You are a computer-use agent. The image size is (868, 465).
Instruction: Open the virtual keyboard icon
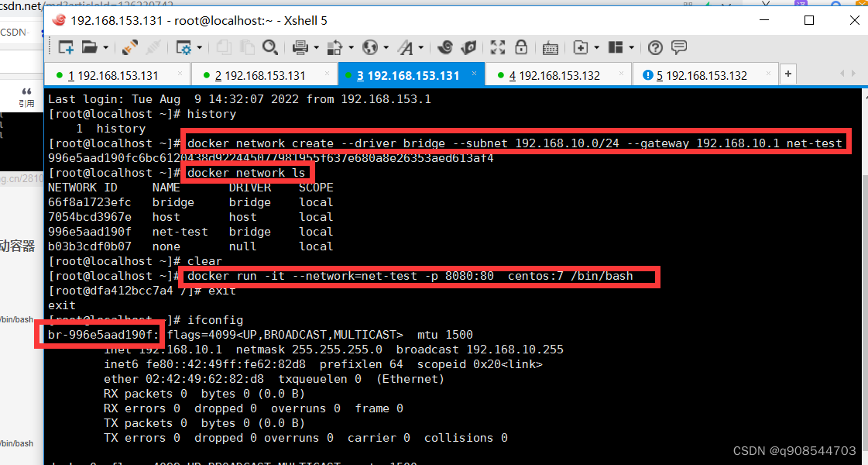pyautogui.click(x=550, y=48)
